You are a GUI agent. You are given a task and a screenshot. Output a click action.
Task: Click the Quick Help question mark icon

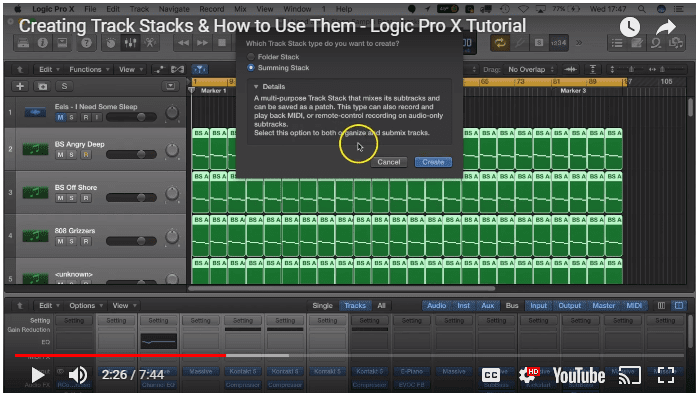(x=86, y=43)
